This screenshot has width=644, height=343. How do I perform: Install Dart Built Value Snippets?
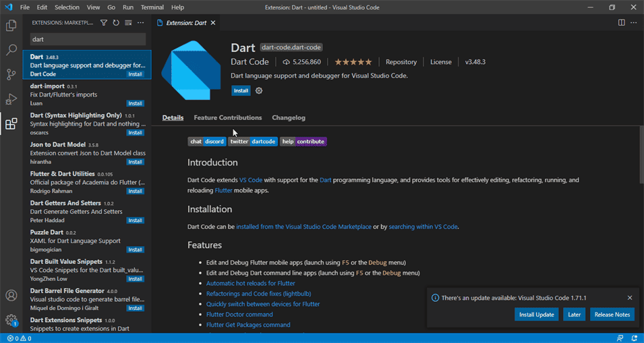click(135, 279)
